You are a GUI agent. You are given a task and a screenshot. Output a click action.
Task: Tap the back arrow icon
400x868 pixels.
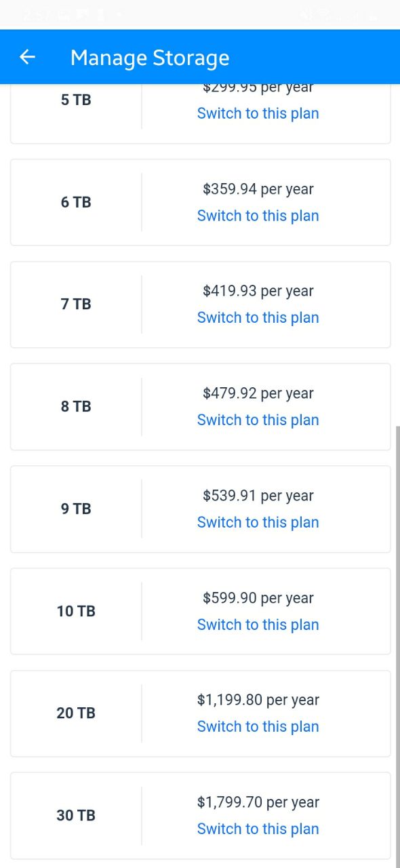[27, 58]
